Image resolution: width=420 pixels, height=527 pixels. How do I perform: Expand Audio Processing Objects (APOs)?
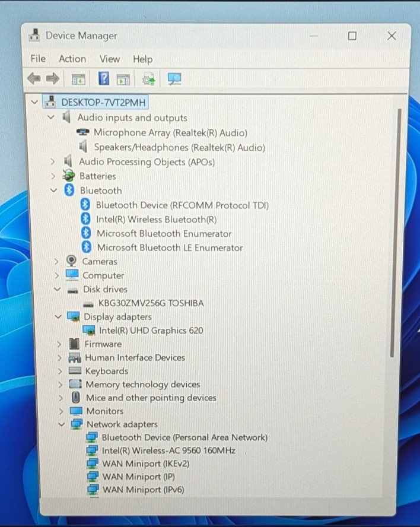(52, 161)
